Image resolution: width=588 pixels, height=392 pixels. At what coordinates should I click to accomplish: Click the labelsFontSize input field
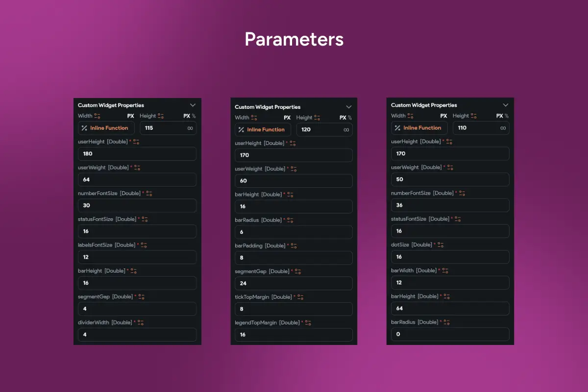point(137,257)
